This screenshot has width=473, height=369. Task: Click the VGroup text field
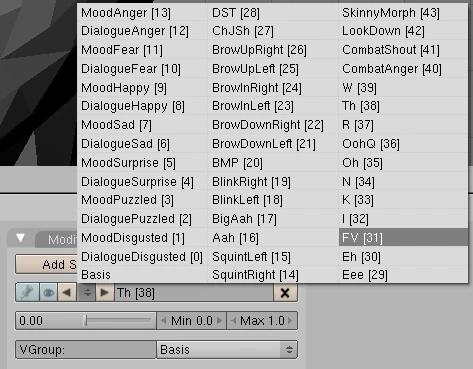[x=86, y=349]
